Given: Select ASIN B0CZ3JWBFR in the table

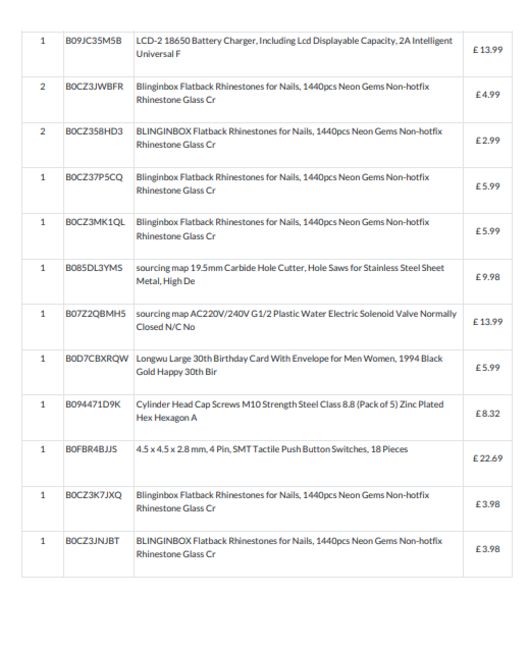Looking at the screenshot, I should click(x=94, y=87).
